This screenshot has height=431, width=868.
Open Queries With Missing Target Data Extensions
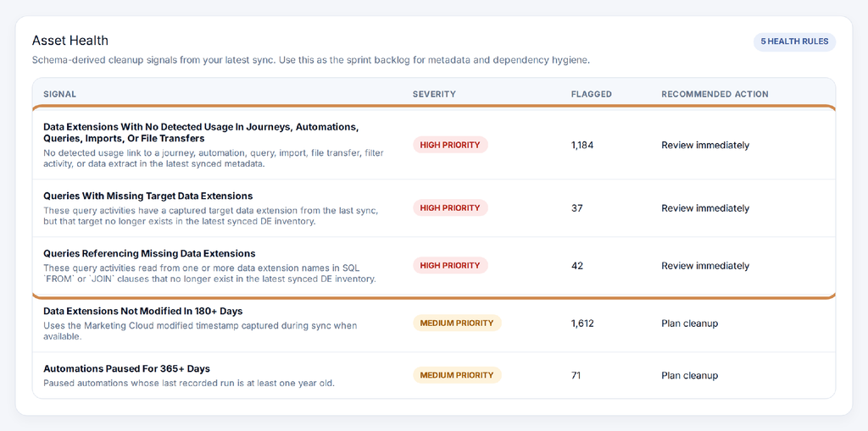147,196
